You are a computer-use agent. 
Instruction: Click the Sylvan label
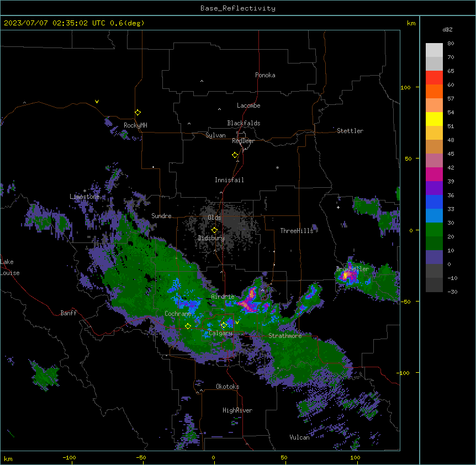pos(215,135)
